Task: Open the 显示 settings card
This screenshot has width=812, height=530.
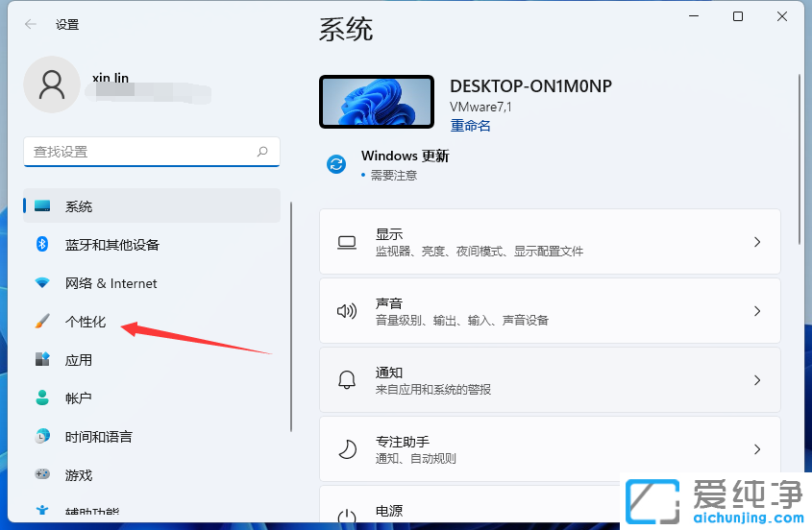Action: pos(550,242)
